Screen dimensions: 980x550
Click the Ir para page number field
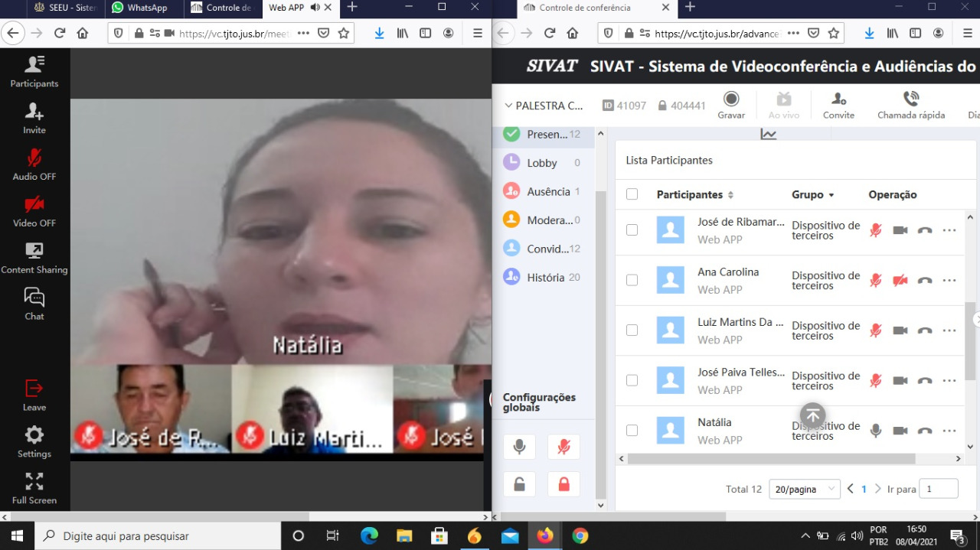coord(938,490)
